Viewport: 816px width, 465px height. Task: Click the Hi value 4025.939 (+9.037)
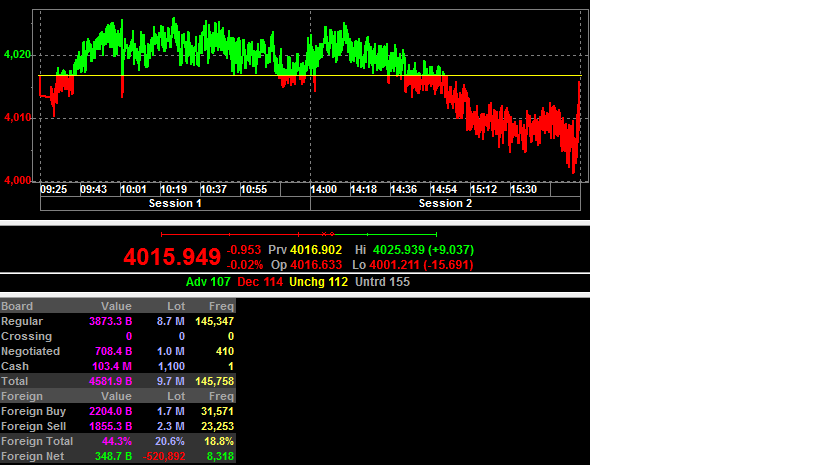424,250
